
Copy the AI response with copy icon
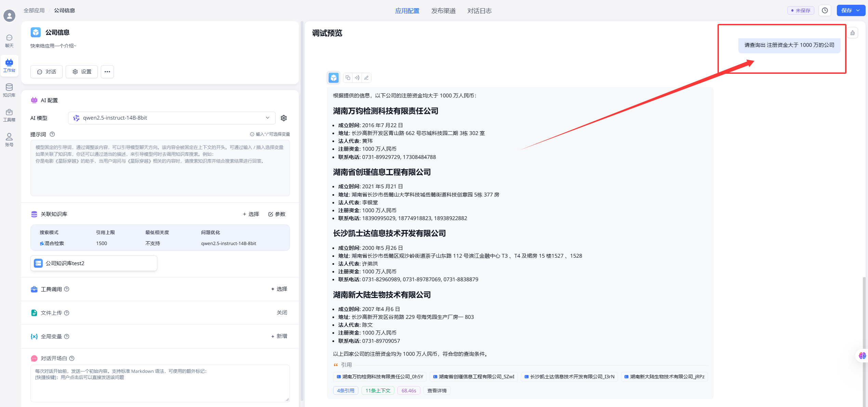348,78
